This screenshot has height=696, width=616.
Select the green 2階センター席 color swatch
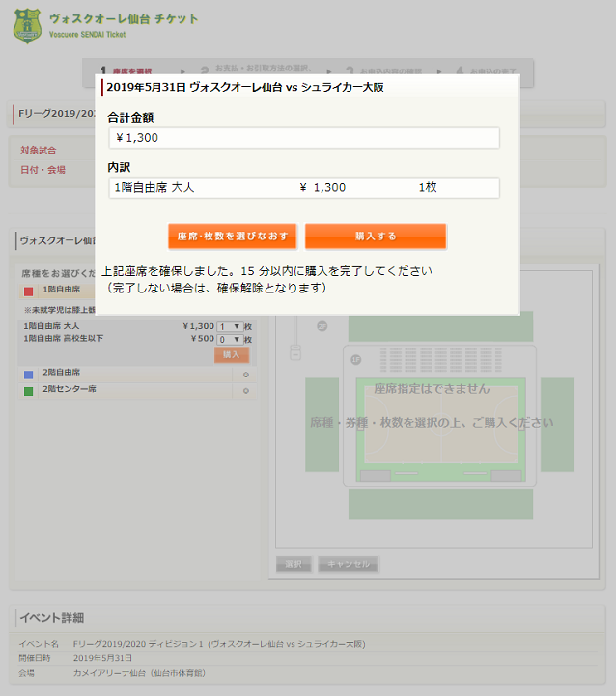point(28,391)
